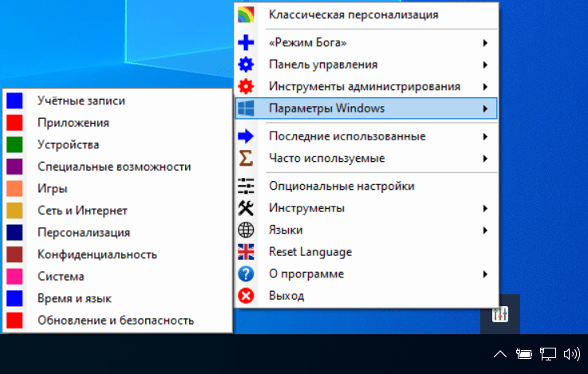Expand the О программе submenu arrow

coord(485,274)
